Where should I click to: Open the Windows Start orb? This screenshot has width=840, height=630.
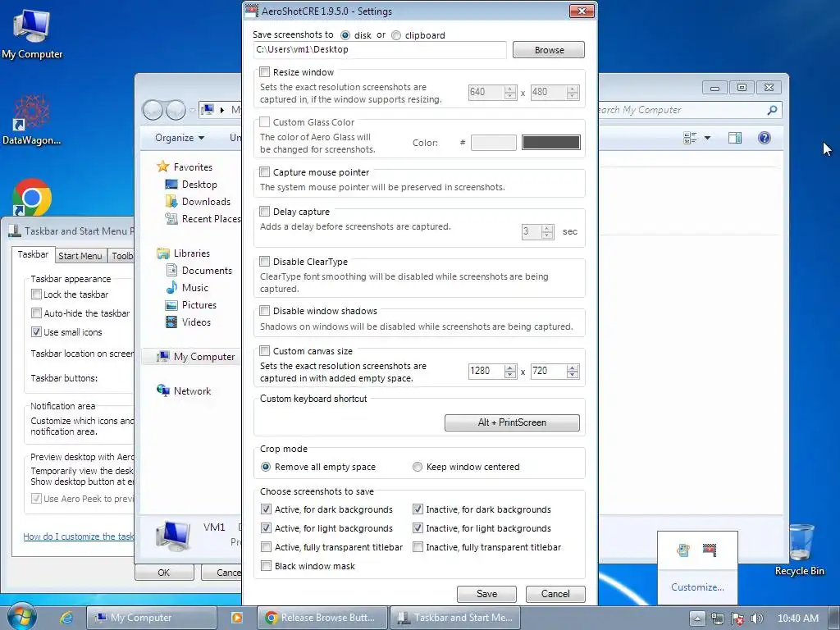(x=21, y=617)
